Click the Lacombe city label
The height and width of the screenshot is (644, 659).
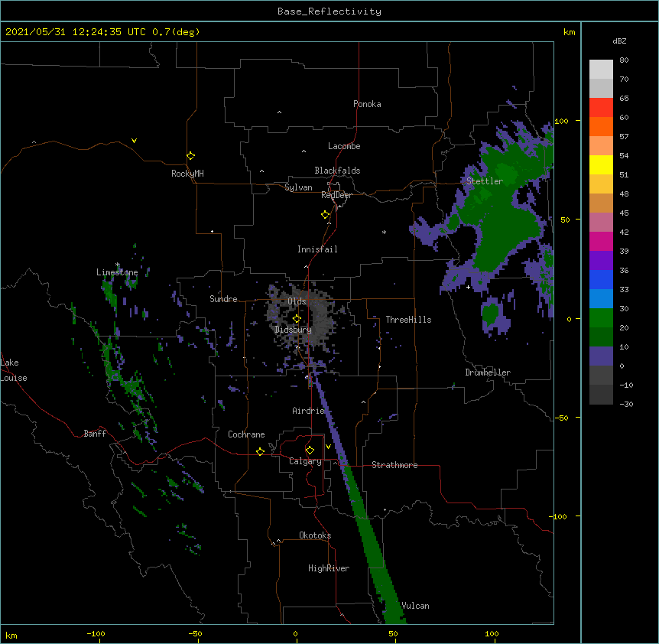pyautogui.click(x=344, y=146)
